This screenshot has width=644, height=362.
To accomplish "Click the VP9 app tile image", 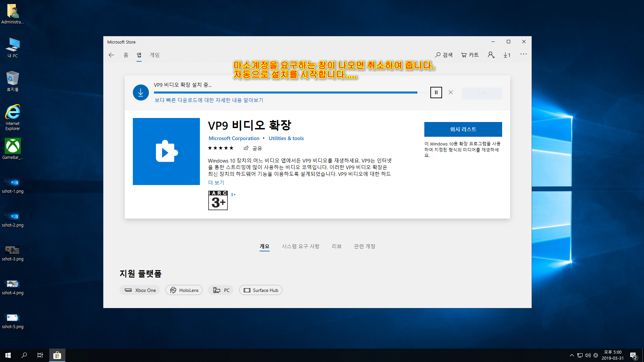I will 166,152.
